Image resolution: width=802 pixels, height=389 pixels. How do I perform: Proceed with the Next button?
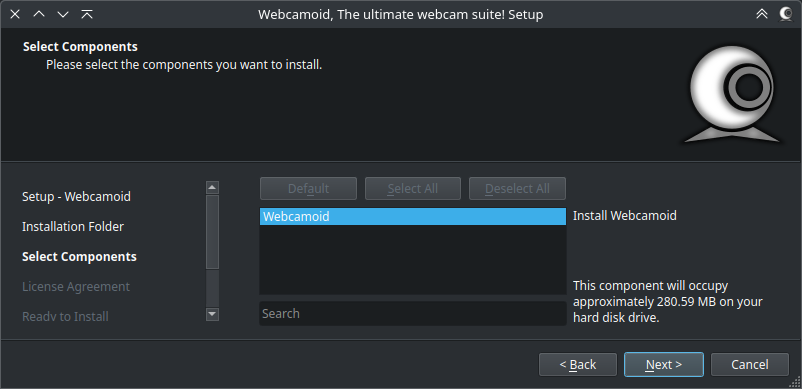click(664, 364)
